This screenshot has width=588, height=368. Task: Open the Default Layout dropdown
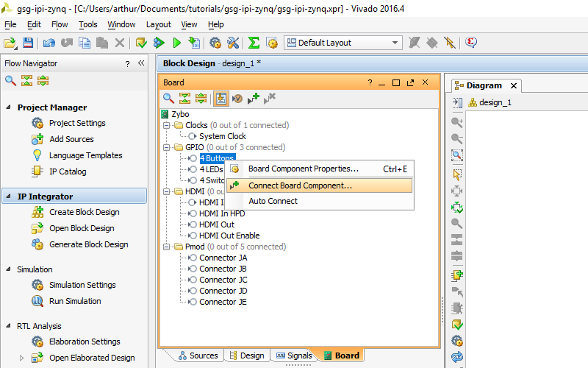343,43
